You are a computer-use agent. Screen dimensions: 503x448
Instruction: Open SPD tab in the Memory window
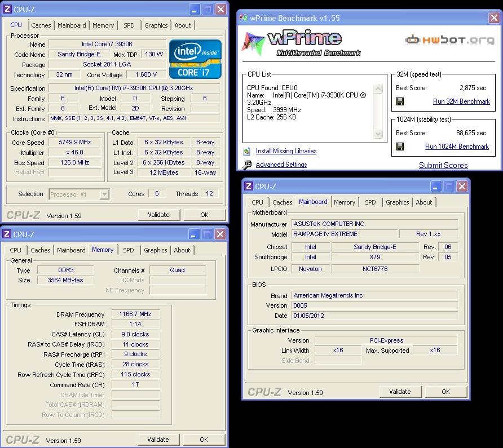click(129, 250)
